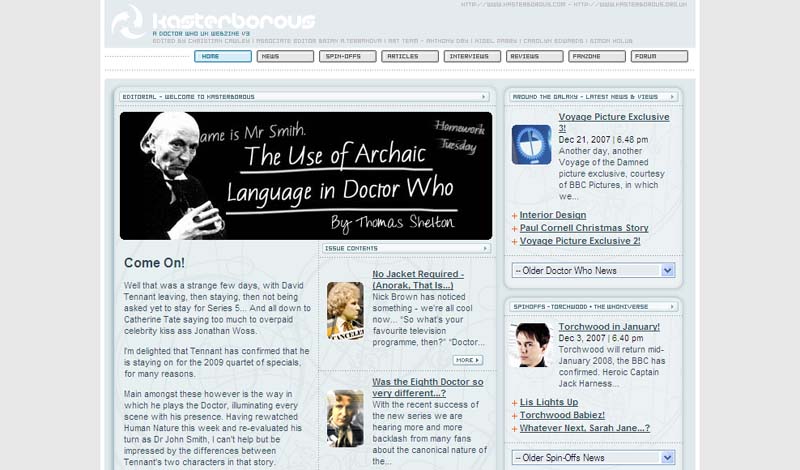Open the Reviews navigation tab

click(535, 56)
